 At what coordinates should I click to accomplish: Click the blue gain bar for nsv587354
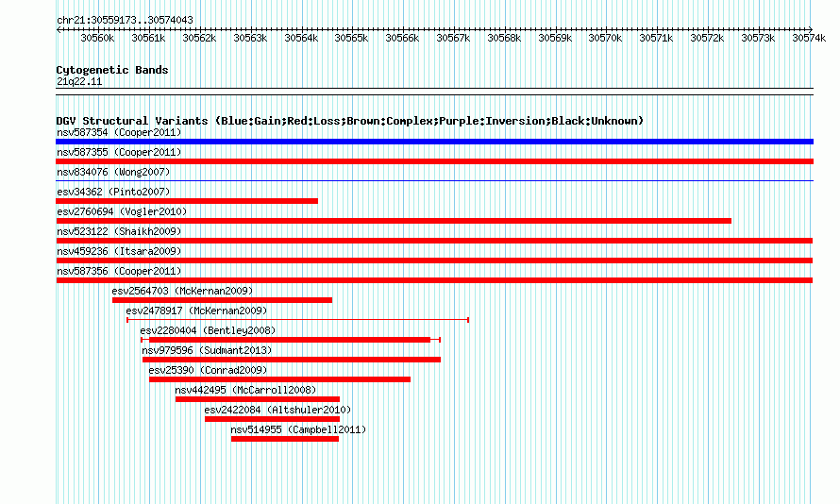[x=434, y=142]
